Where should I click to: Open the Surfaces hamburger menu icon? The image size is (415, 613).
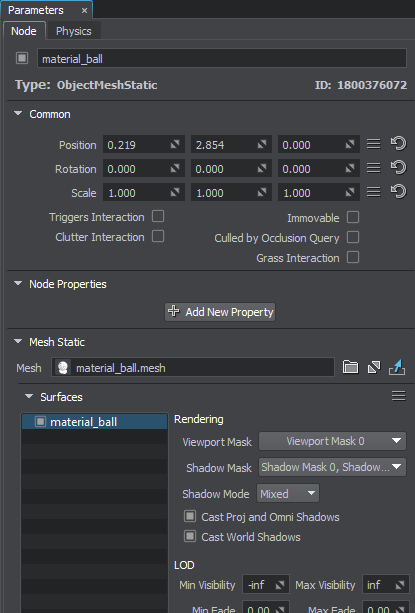click(399, 396)
